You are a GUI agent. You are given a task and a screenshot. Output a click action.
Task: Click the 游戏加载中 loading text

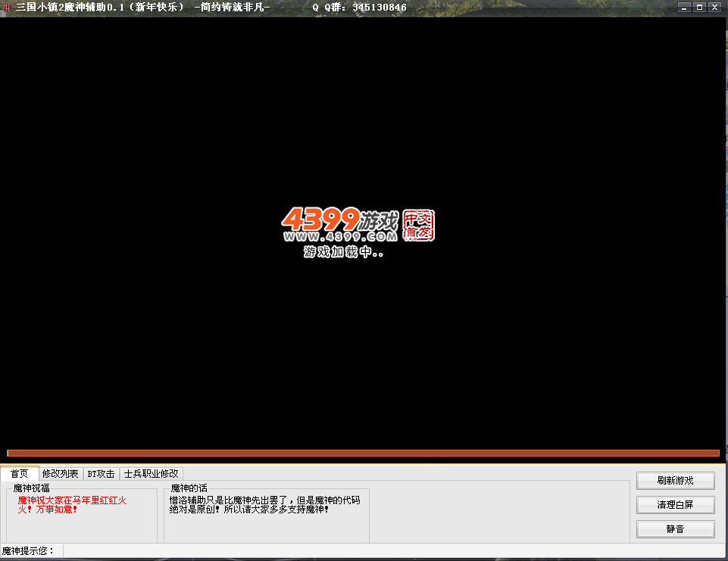point(344,252)
